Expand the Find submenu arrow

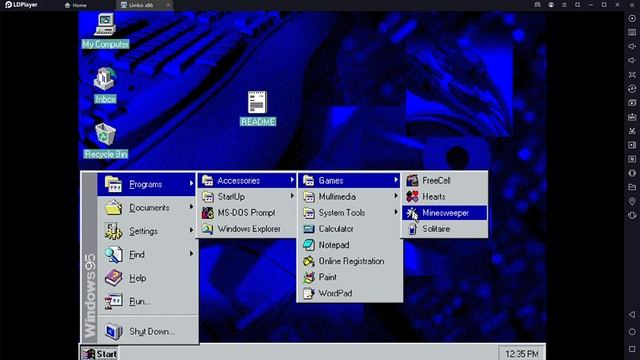191,254
